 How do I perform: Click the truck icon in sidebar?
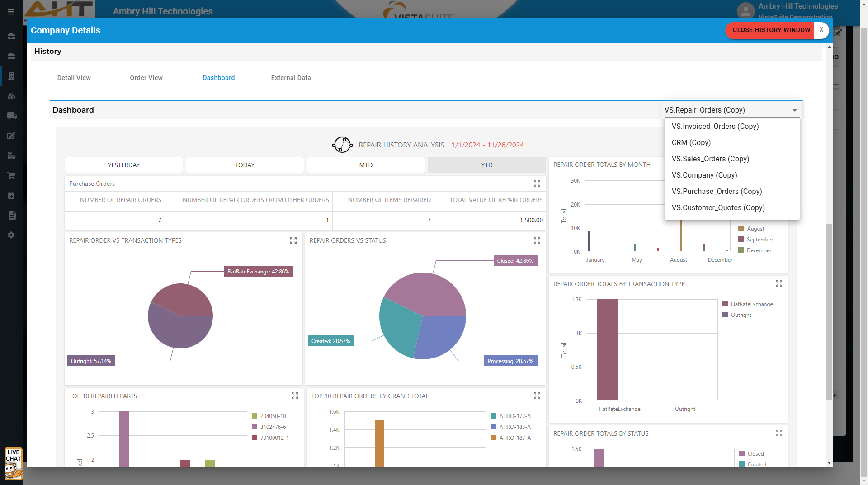(x=12, y=116)
